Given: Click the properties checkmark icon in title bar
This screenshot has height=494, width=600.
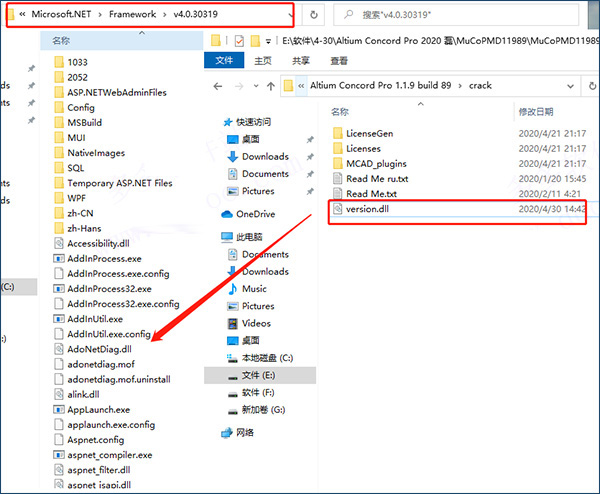Looking at the screenshot, I should [x=239, y=41].
